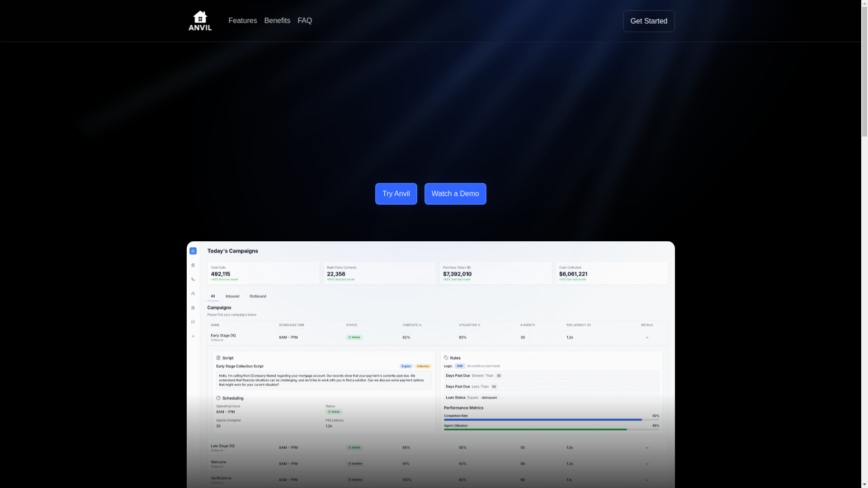Click the Promises Taken $7,392,010 card
Screen dimensions: 868x488
(495, 273)
